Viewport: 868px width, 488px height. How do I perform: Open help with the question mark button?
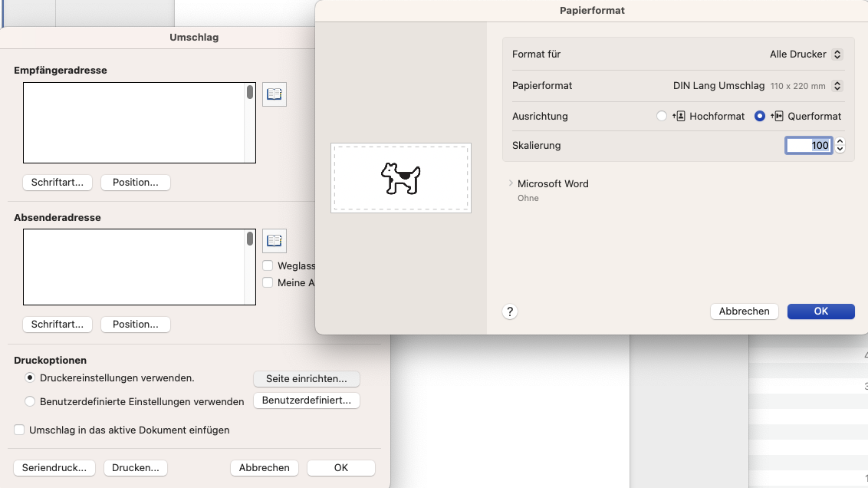[x=510, y=312]
